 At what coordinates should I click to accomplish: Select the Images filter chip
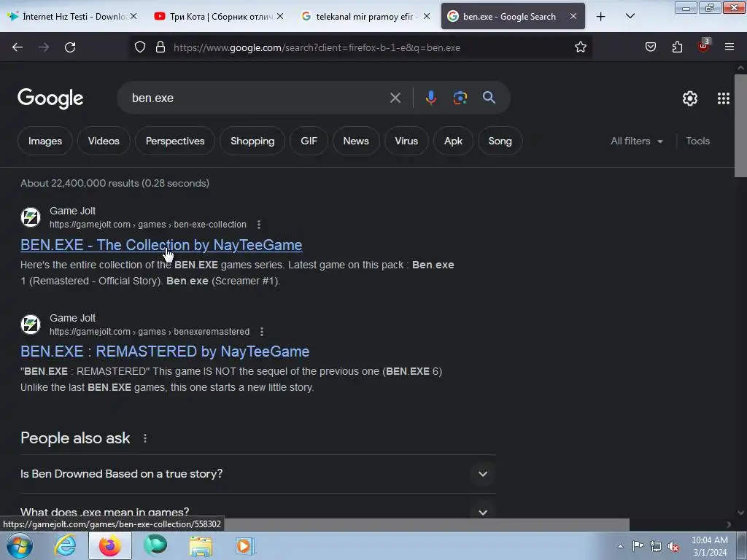coord(44,141)
